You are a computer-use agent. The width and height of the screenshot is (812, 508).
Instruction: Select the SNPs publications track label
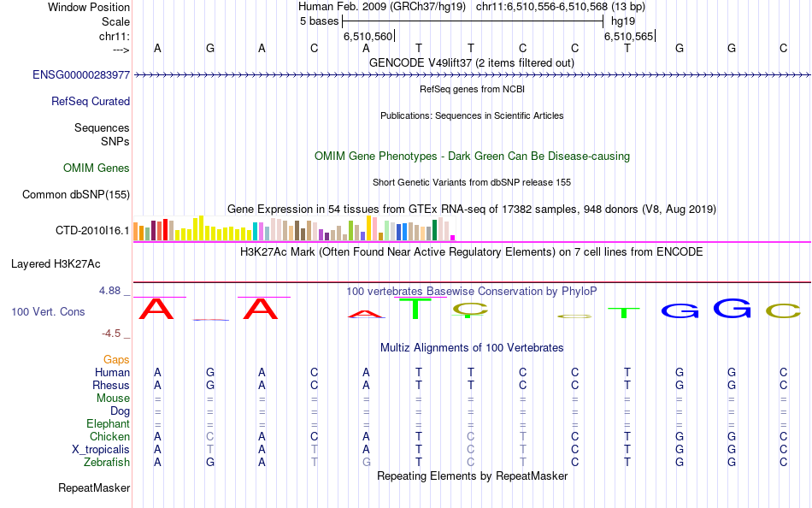(115, 141)
